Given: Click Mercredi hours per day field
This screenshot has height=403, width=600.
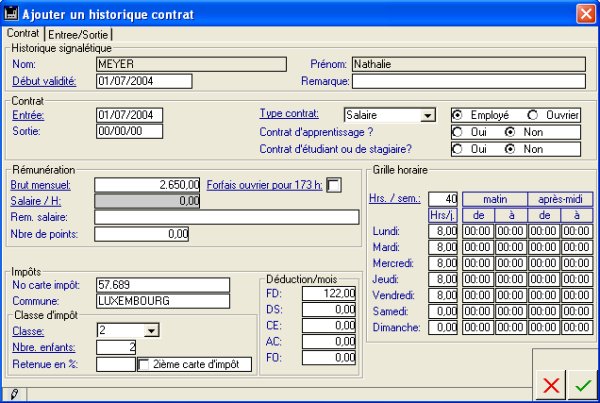Looking at the screenshot, I should click(443, 263).
